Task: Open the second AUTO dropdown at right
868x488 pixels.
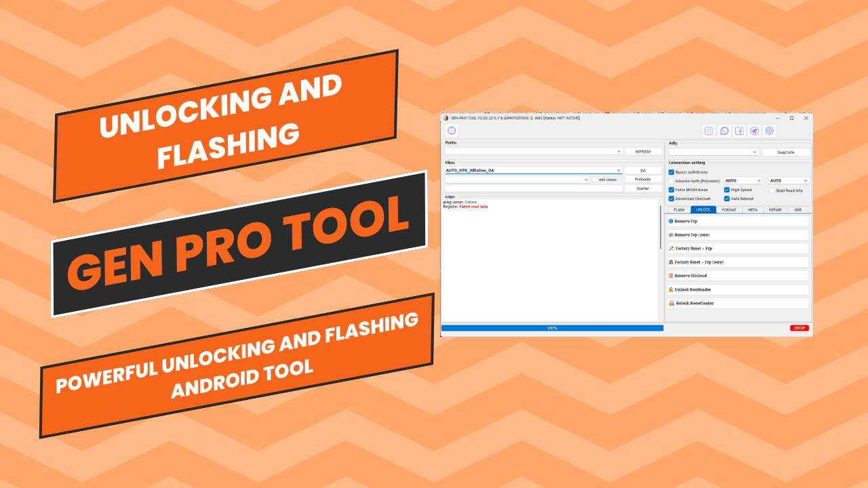Action: 789,181
